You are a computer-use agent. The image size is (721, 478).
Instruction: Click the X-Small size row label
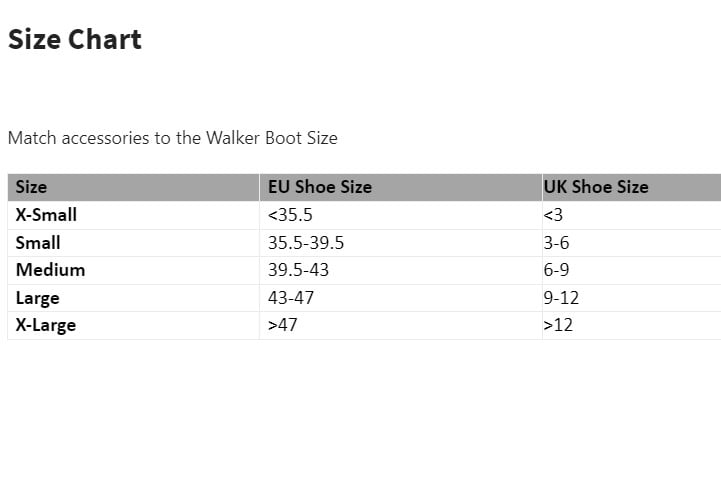[x=46, y=215]
